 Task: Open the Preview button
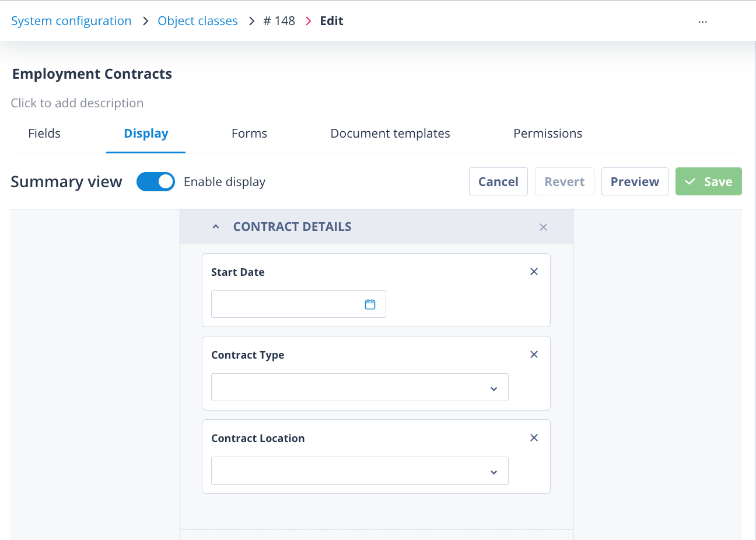(635, 181)
